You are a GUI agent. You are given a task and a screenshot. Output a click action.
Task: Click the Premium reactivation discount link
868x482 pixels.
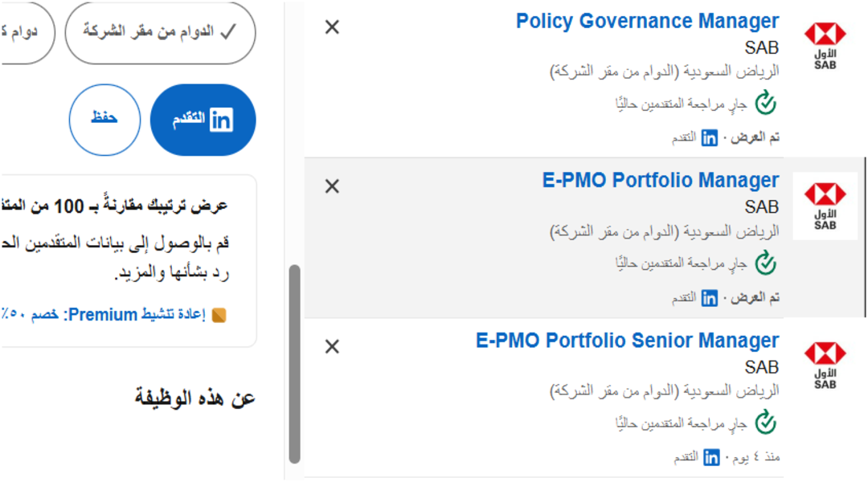click(x=113, y=315)
